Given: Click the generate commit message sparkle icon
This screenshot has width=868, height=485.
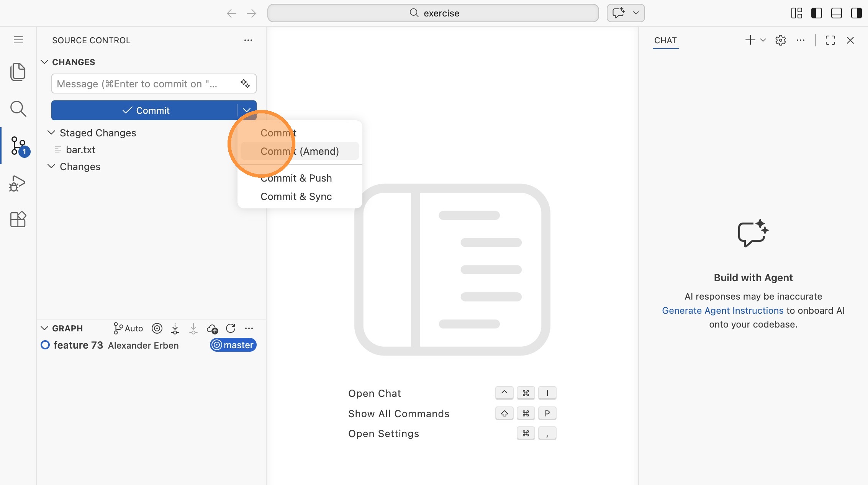Looking at the screenshot, I should (x=245, y=84).
